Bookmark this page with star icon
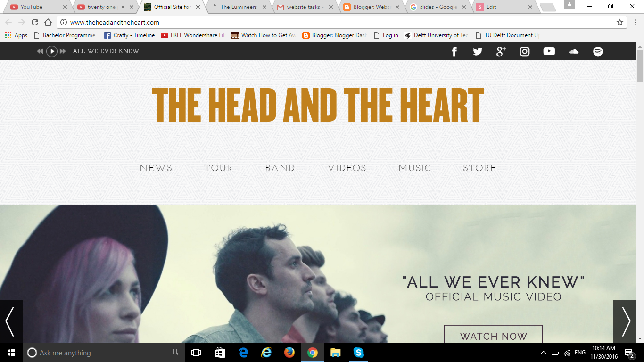The width and height of the screenshot is (644, 362). (620, 22)
